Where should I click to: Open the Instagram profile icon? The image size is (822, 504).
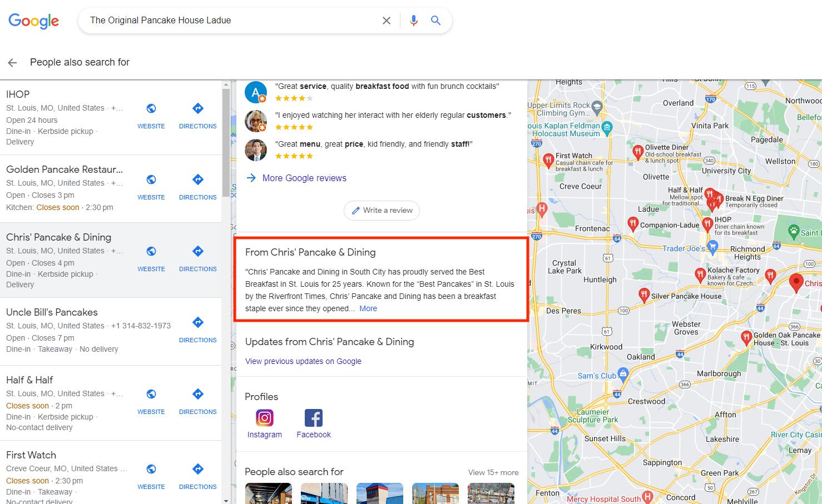(x=264, y=418)
